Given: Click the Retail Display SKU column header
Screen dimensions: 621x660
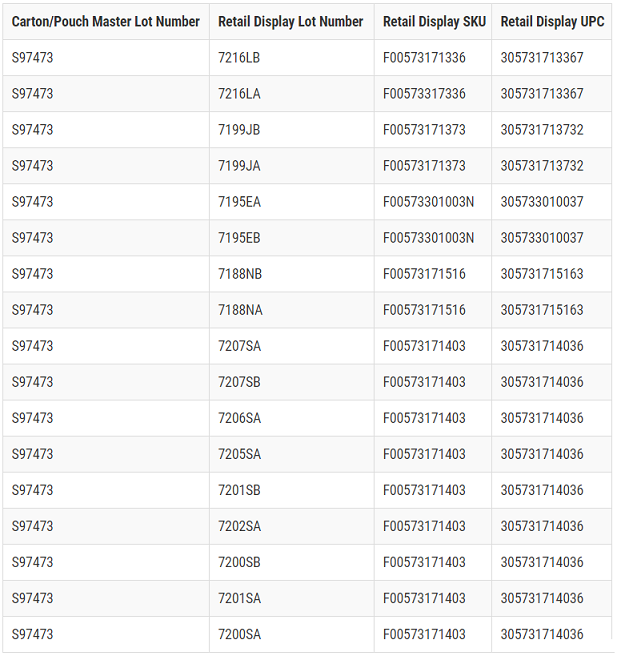Looking at the screenshot, I should [434, 22].
